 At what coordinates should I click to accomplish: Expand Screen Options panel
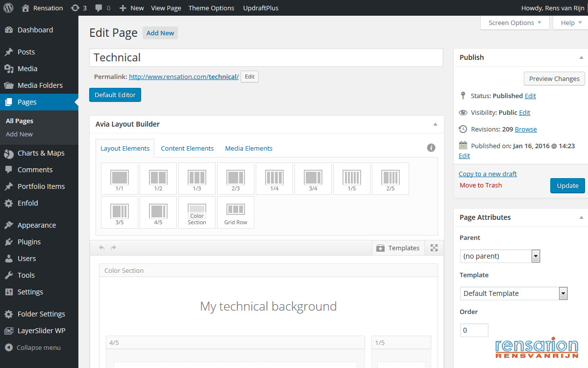pyautogui.click(x=515, y=23)
